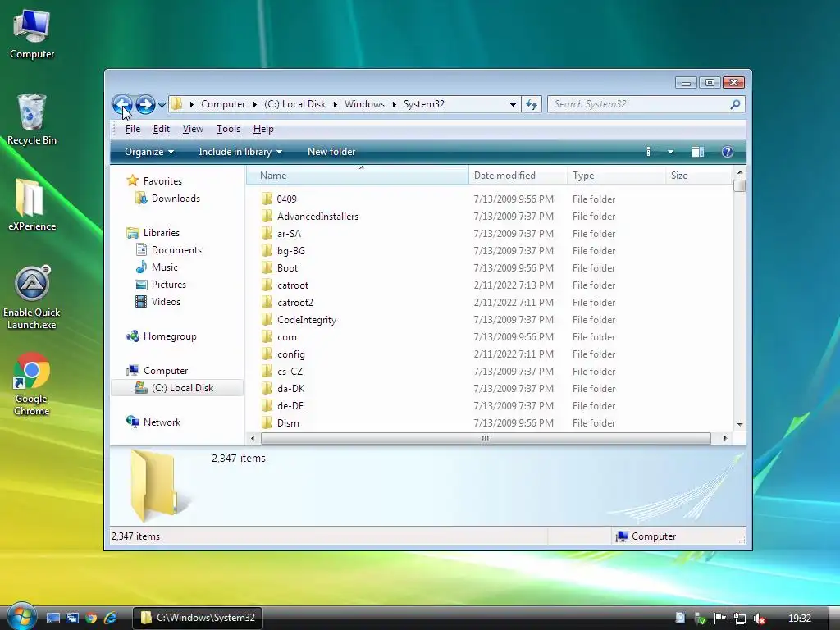Sort by Date modified column
Viewport: 840px width, 630px height.
coord(518,176)
